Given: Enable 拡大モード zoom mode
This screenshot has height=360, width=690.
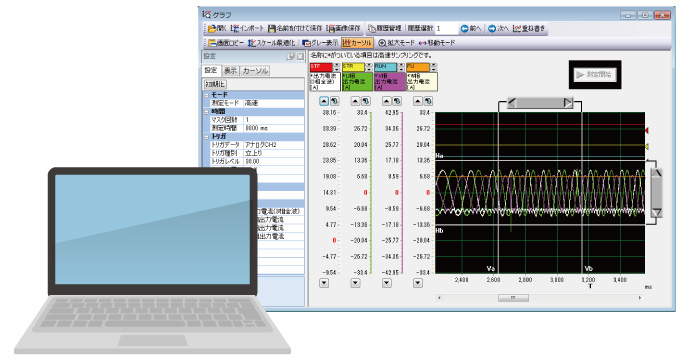Looking at the screenshot, I should tap(396, 43).
